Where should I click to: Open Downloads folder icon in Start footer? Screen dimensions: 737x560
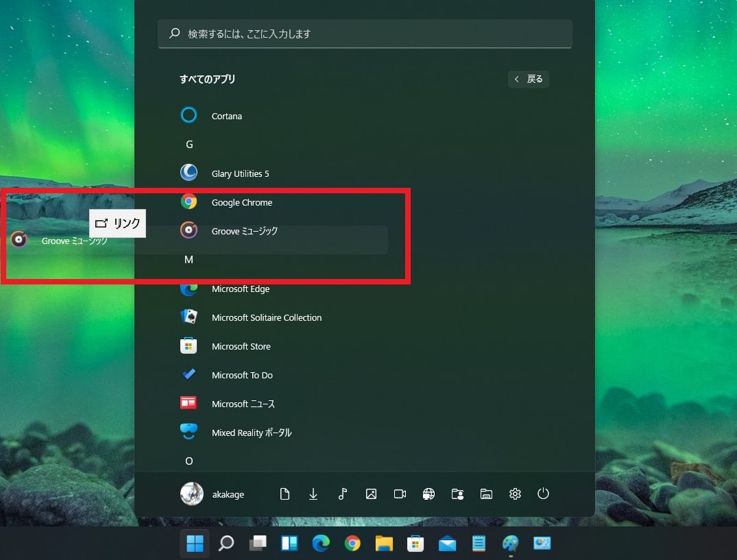tap(313, 494)
